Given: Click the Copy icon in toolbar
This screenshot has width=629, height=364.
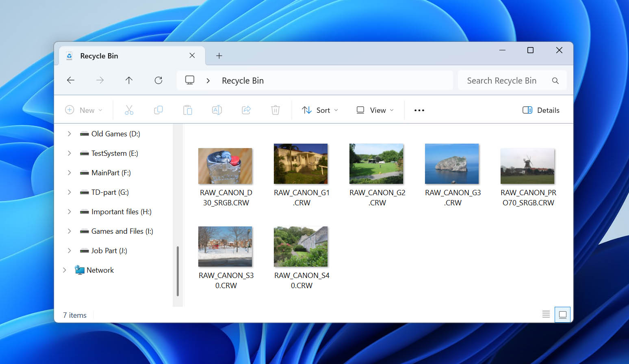Looking at the screenshot, I should tap(158, 110).
